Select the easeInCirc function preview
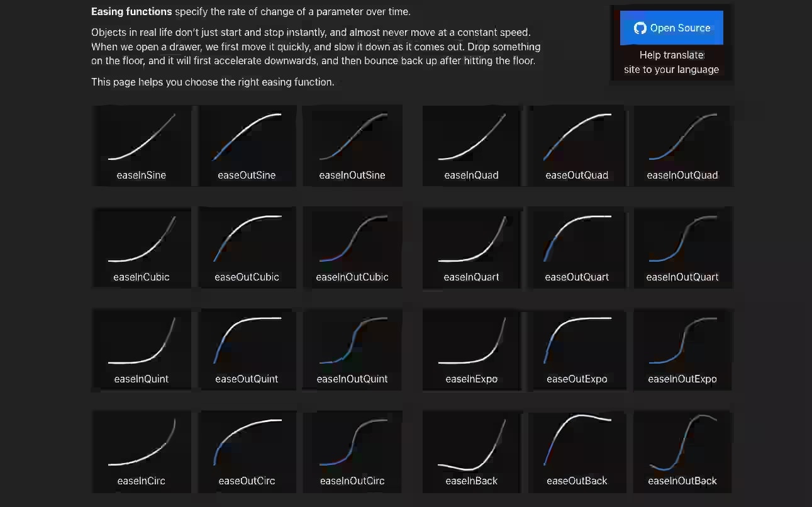 (142, 450)
